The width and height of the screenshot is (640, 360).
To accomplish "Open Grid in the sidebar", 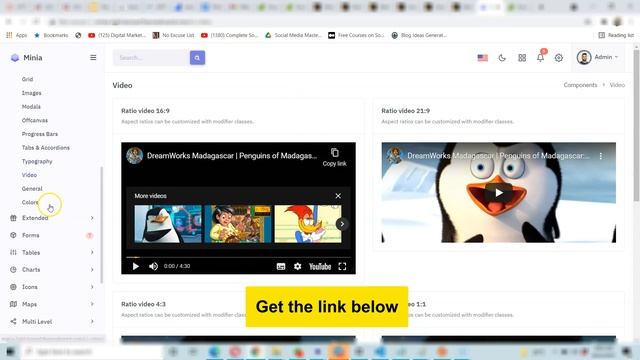I will [x=27, y=79].
